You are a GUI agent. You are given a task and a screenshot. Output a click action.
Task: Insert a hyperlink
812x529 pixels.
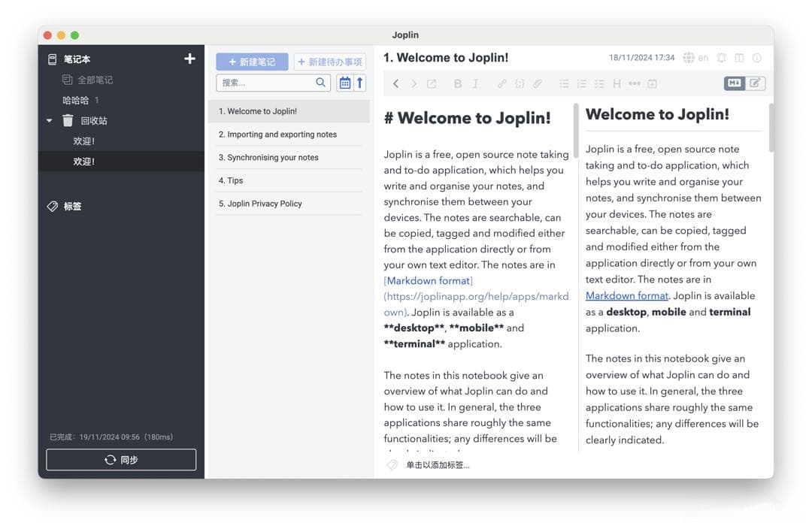(x=501, y=83)
